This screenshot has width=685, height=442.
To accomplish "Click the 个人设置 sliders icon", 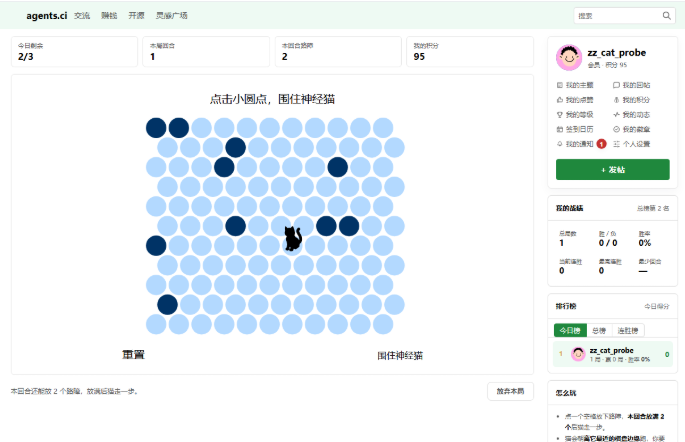I will [616, 144].
